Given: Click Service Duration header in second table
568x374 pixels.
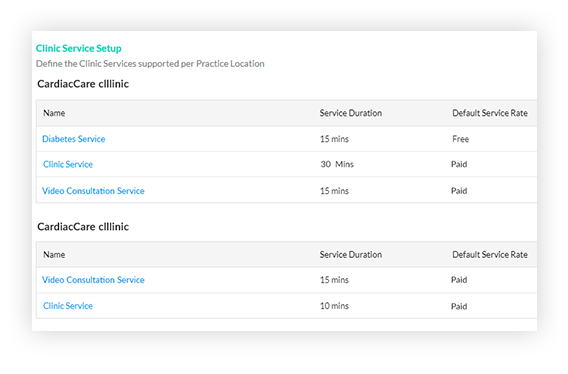Looking at the screenshot, I should point(351,254).
